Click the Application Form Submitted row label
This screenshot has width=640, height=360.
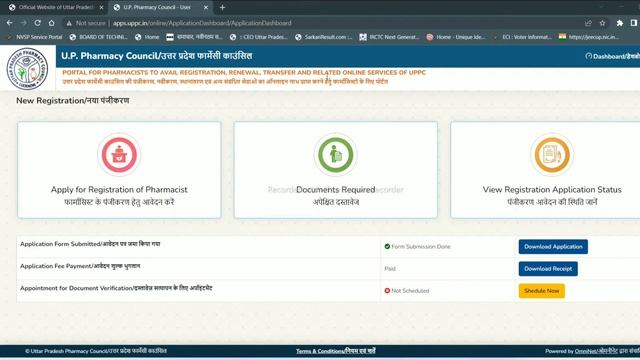[x=90, y=244]
